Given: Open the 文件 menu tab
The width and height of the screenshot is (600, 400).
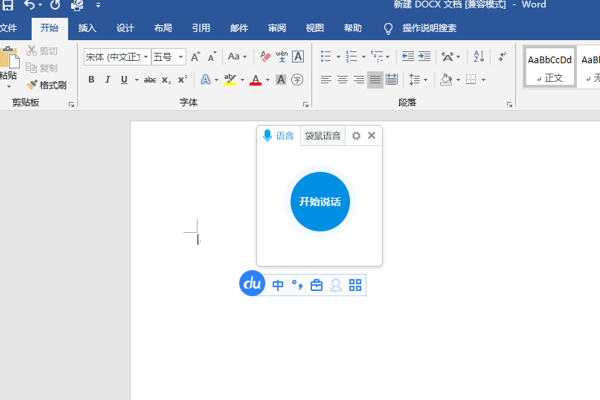Looking at the screenshot, I should tap(8, 28).
